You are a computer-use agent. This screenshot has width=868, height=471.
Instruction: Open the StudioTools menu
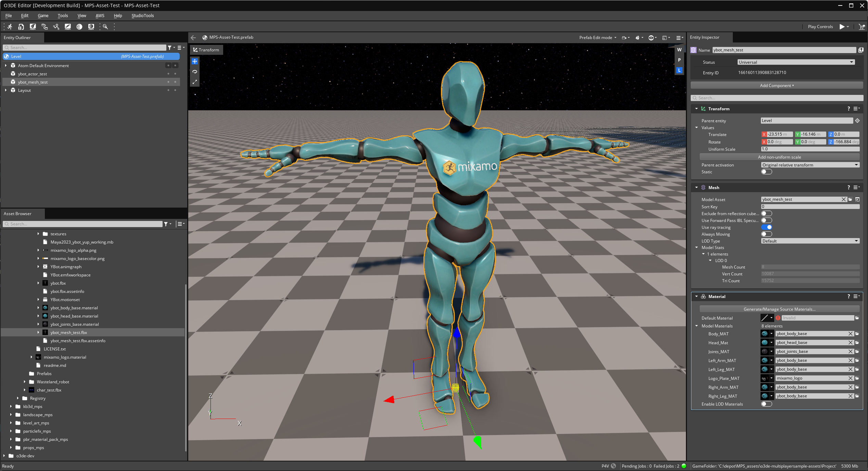tap(143, 16)
